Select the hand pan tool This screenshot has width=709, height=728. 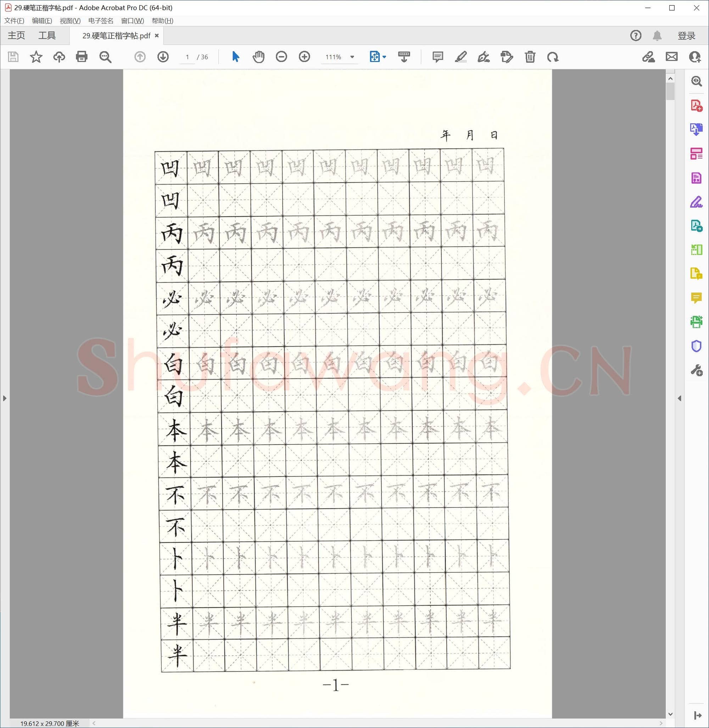tap(258, 57)
